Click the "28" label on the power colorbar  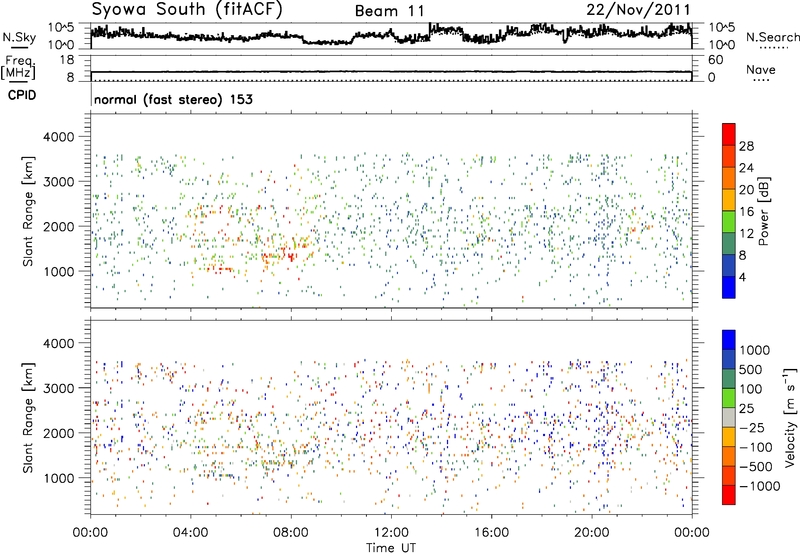pyautogui.click(x=746, y=146)
